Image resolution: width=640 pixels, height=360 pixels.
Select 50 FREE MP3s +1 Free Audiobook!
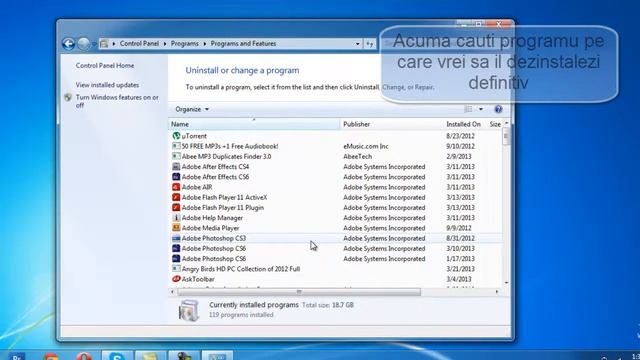point(230,146)
